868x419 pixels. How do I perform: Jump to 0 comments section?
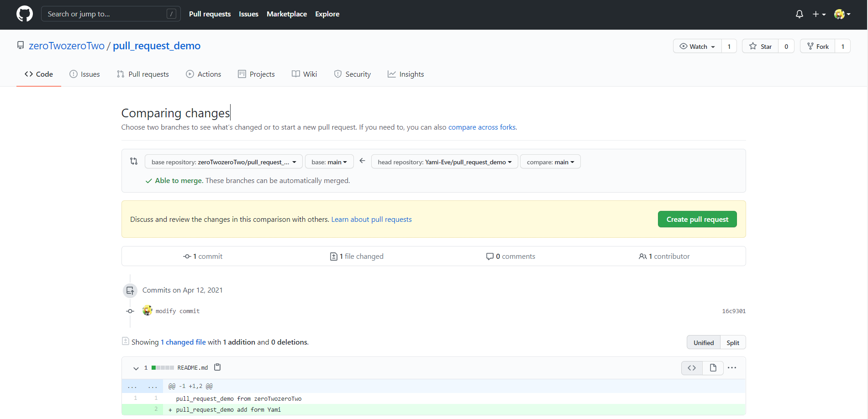tap(510, 256)
